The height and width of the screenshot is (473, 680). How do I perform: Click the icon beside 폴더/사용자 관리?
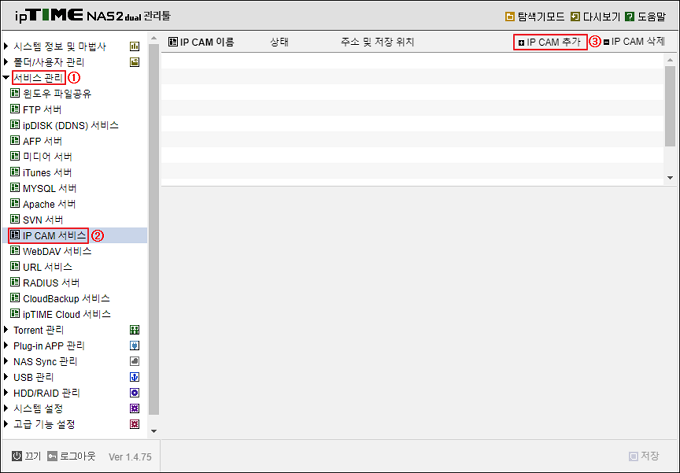134,62
